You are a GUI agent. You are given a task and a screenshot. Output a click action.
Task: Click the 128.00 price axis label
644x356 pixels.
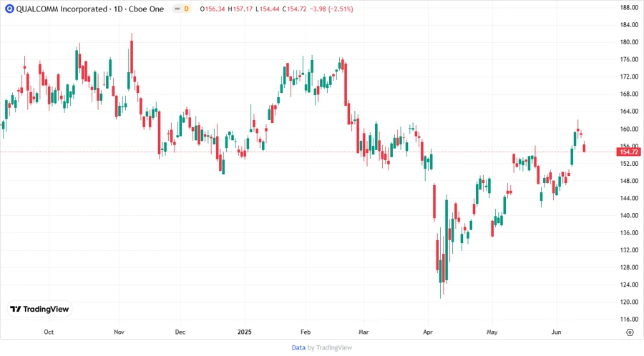pyautogui.click(x=629, y=267)
